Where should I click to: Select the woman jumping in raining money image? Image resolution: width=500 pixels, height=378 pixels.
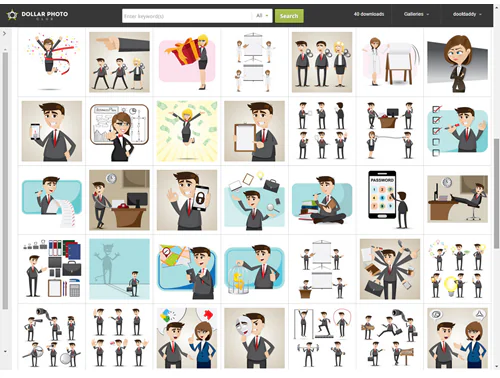coord(187,131)
